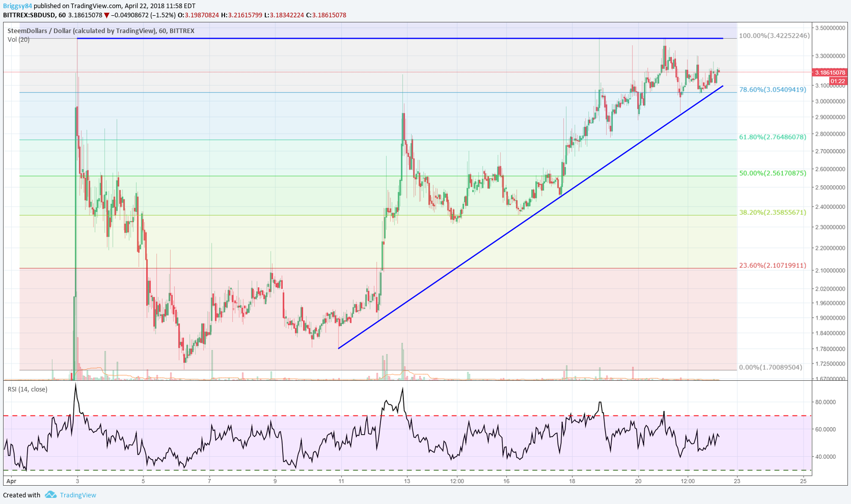This screenshot has width=851, height=504.
Task: Click the TradingView cloud logo icon
Action: (x=50, y=494)
